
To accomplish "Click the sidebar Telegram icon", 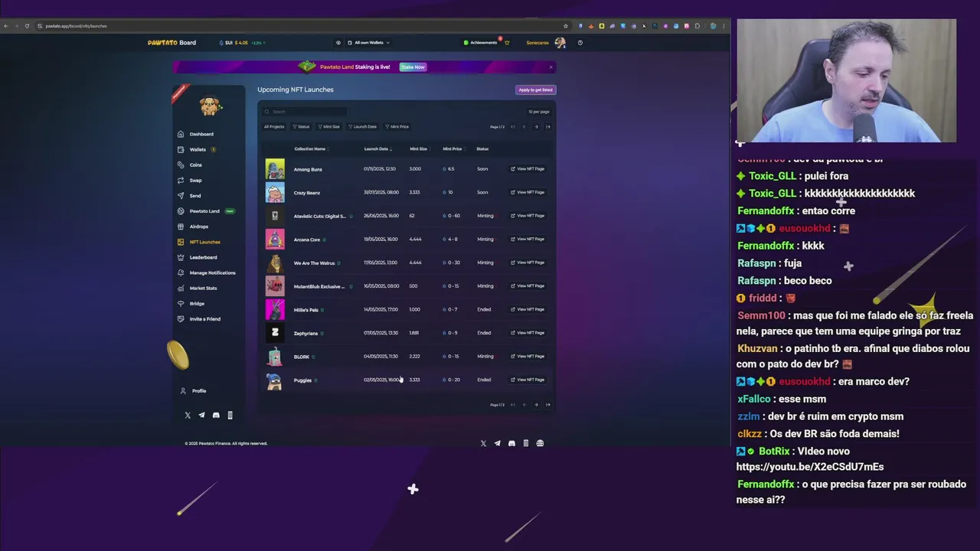I will click(x=201, y=416).
